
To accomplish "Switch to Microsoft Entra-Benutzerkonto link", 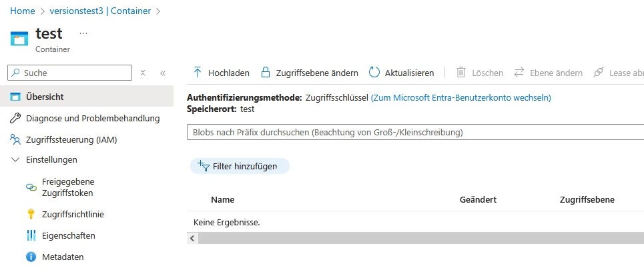I will [x=460, y=97].
